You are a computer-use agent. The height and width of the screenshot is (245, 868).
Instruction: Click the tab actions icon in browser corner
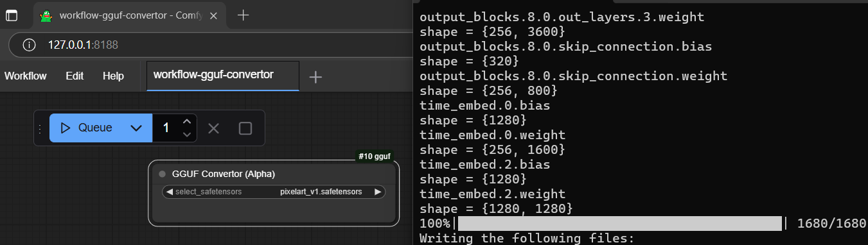point(12,15)
